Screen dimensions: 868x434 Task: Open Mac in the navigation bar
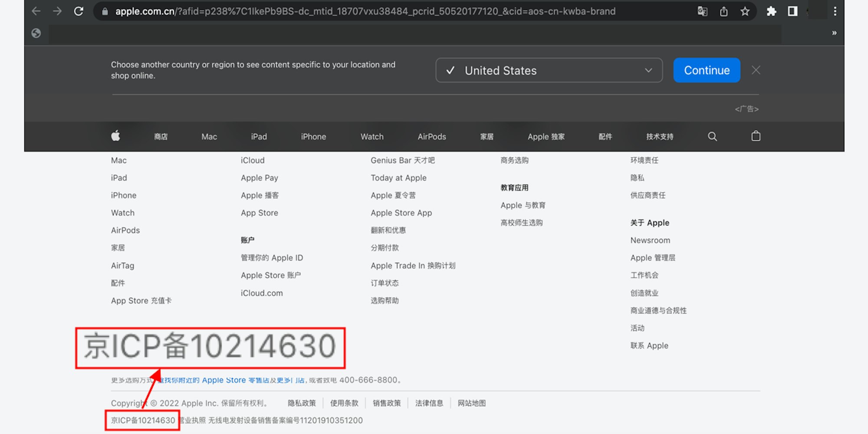[209, 137]
